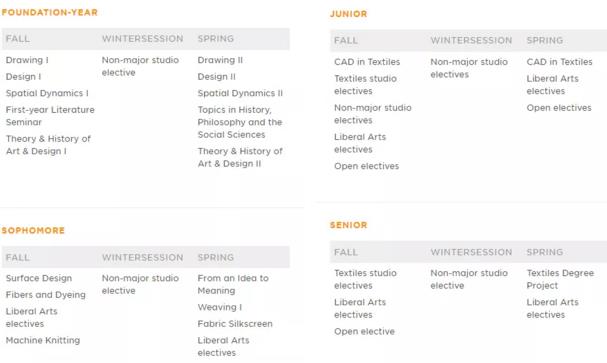Select the Machine Knitting course

[x=43, y=341]
